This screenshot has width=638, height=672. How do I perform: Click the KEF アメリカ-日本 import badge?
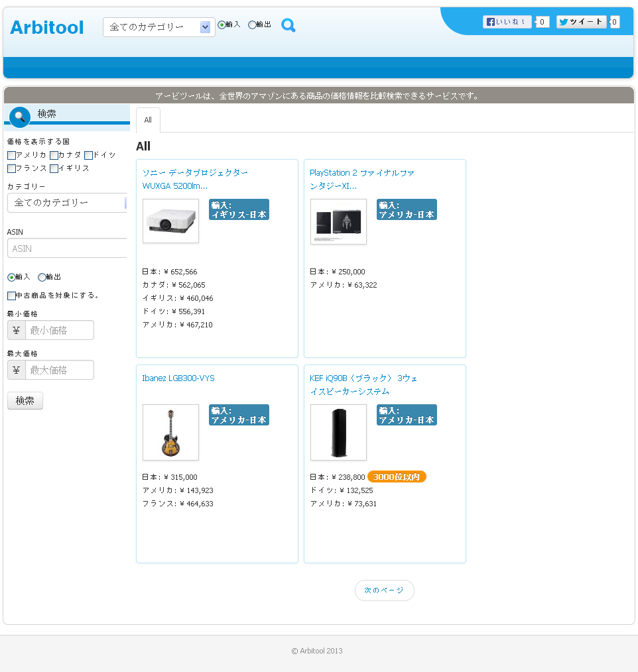[407, 415]
